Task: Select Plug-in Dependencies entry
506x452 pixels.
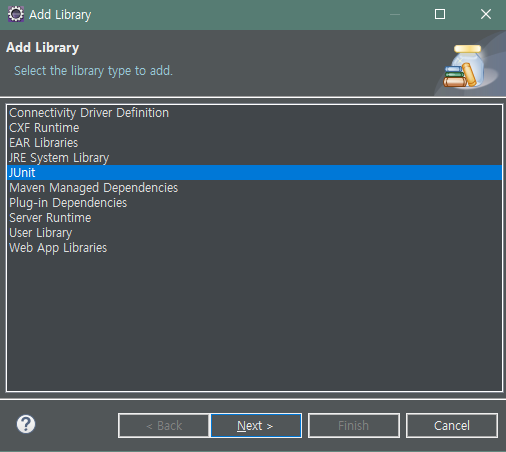Action: (x=254, y=203)
